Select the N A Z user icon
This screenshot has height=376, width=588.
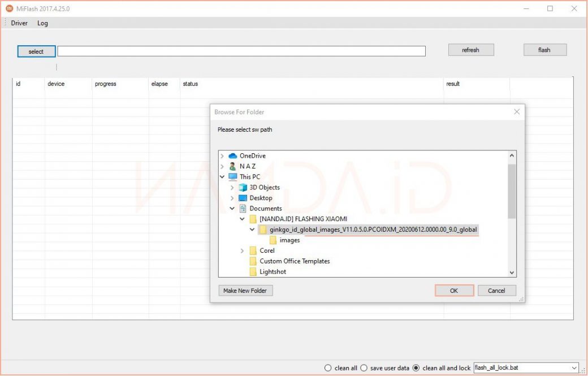232,166
